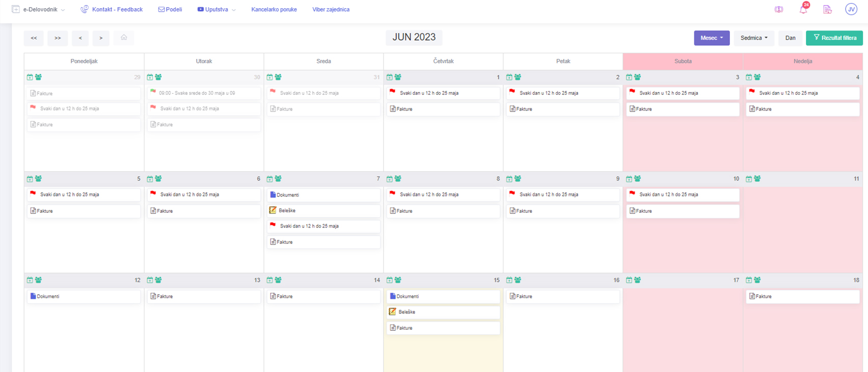
Task: Open Kancelarko poruke menu item
Action: click(x=274, y=10)
